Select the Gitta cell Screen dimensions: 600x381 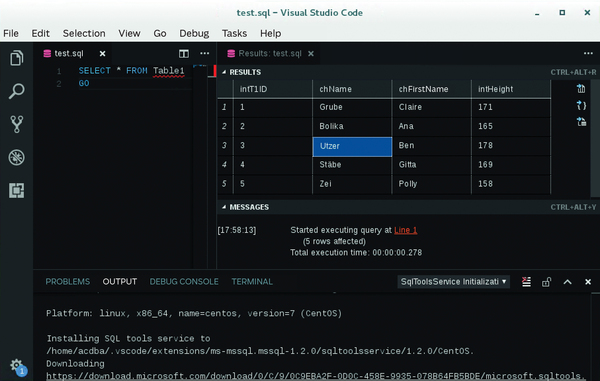[x=432, y=165]
